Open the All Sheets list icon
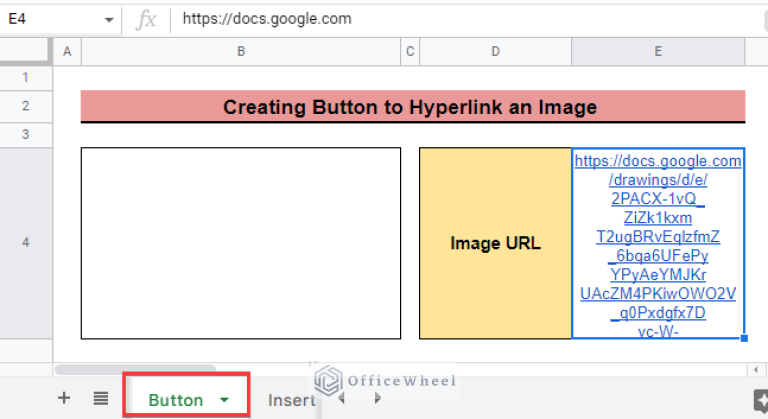This screenshot has width=768, height=419. [x=101, y=398]
